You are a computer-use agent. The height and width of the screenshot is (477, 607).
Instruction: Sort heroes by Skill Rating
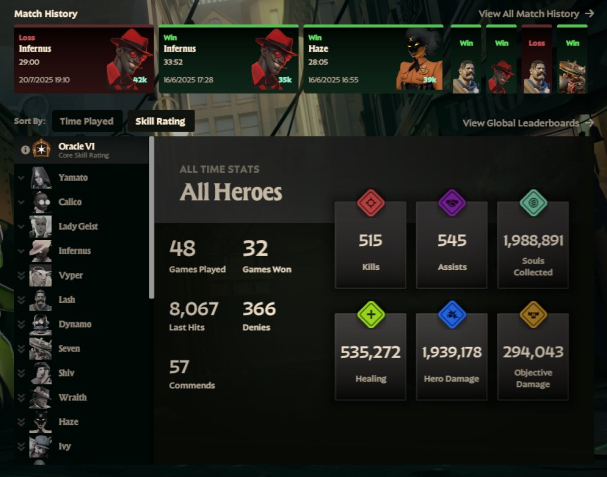point(161,121)
